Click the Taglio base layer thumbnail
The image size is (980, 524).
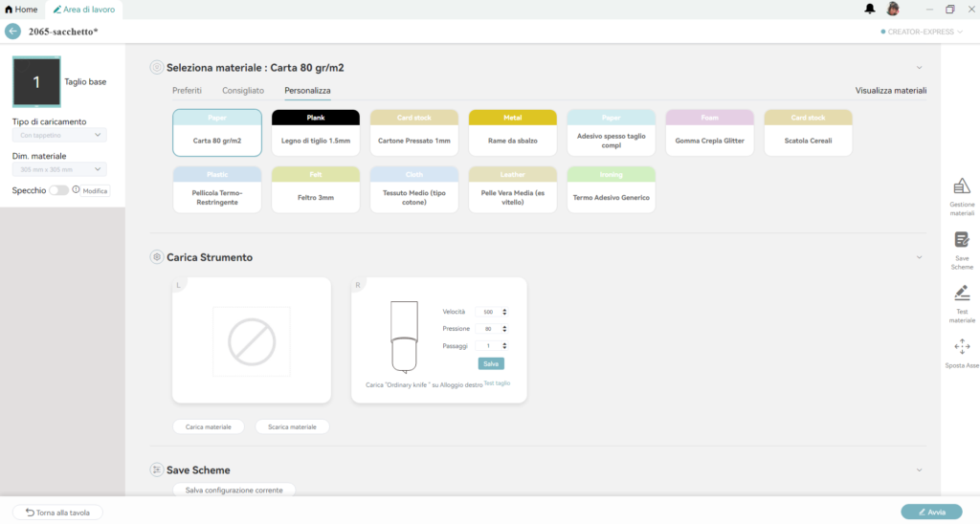click(36, 82)
